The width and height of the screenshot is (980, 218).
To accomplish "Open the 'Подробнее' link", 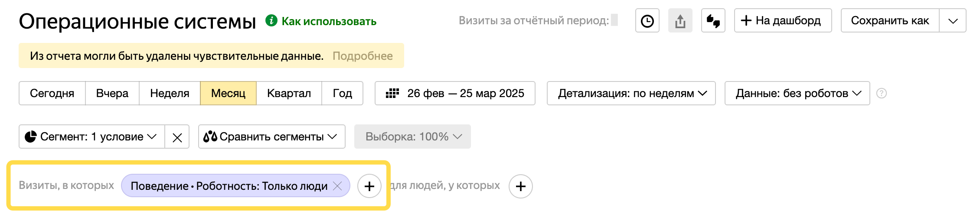I will pos(363,56).
